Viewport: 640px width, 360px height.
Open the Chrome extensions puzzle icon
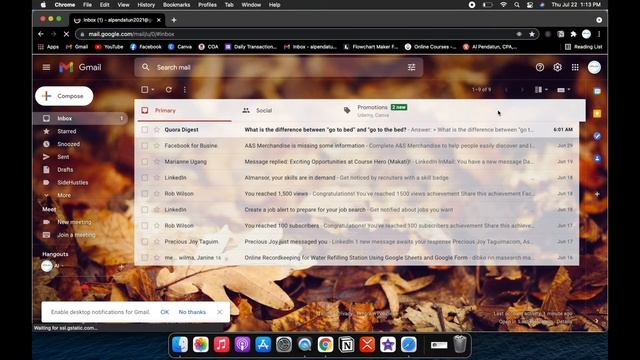pos(573,34)
